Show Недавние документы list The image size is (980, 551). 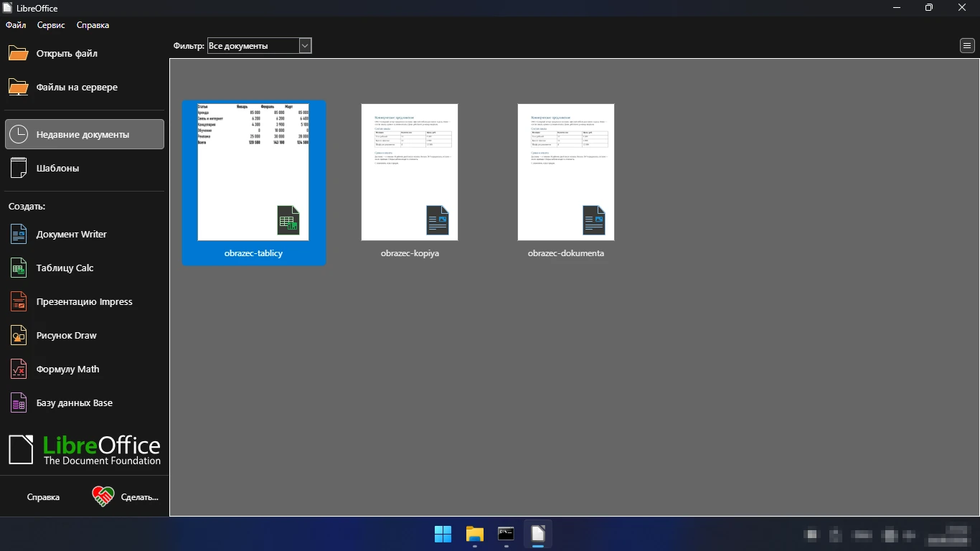pyautogui.click(x=85, y=134)
